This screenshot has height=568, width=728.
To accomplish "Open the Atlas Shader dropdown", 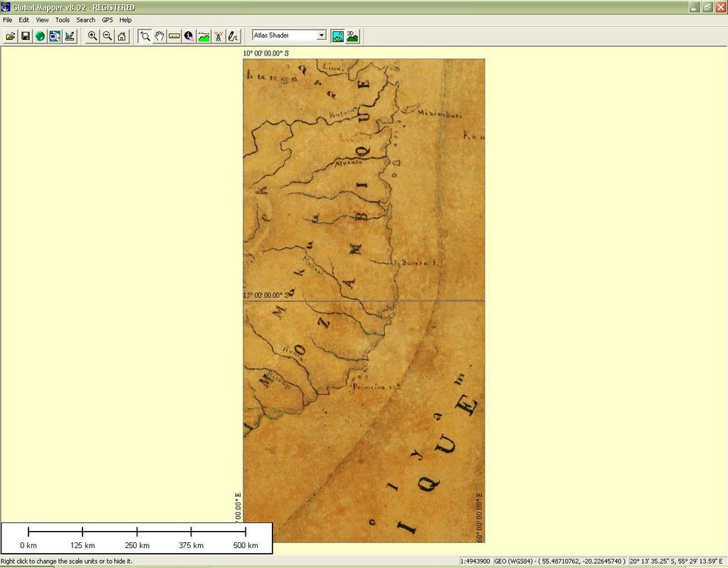I will [289, 36].
